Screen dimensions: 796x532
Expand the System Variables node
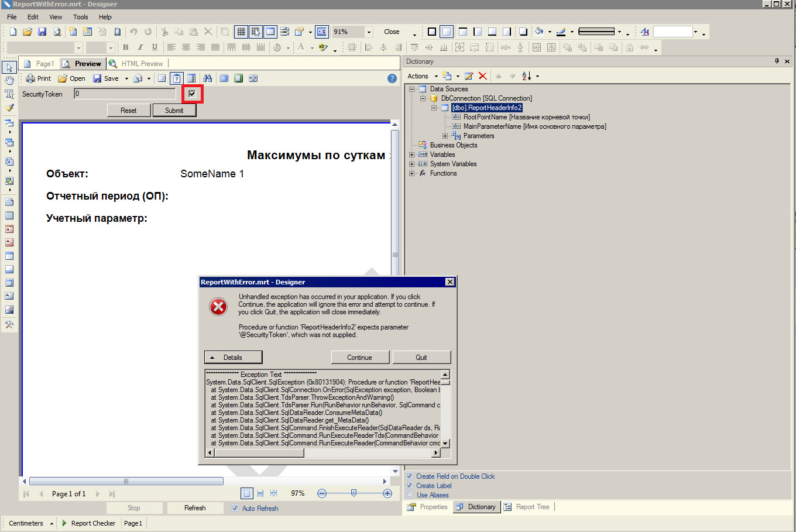pos(411,164)
